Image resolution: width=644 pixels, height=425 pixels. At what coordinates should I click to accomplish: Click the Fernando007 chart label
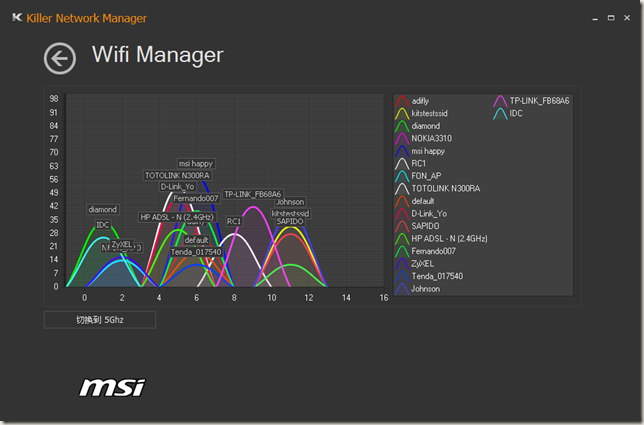196,199
